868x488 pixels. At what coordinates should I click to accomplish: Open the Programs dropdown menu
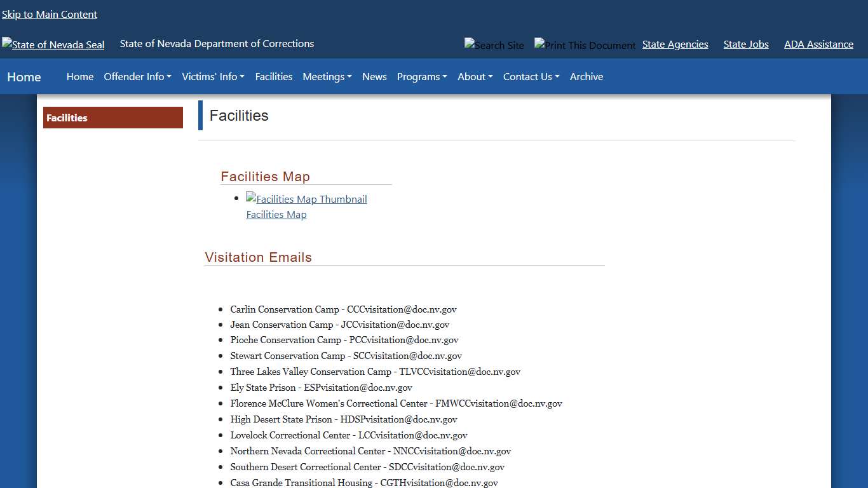point(421,76)
